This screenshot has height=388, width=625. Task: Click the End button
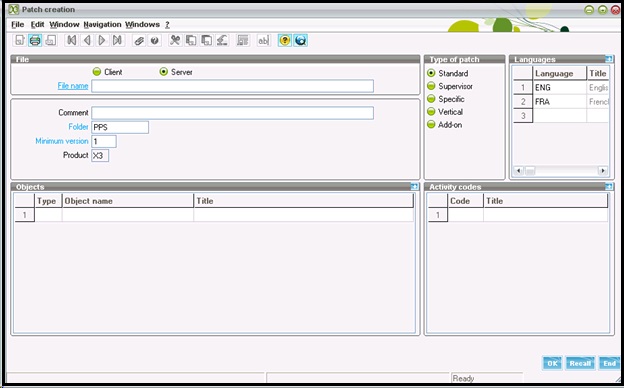click(609, 363)
